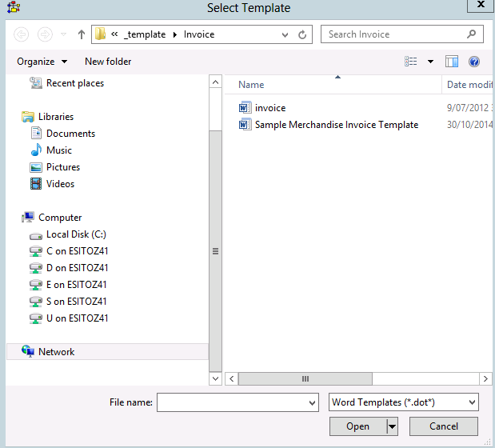This screenshot has height=448, width=495.
Task: Select Sample Merchandise Invoice Template file
Action: [x=336, y=125]
